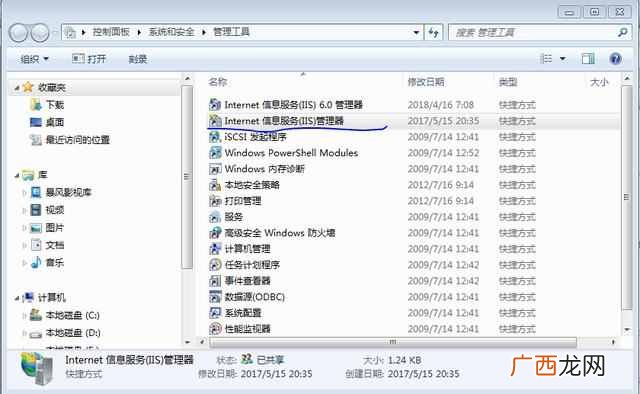
Task: Expand the 暴风影视库 tree node
Action: tap(24, 192)
